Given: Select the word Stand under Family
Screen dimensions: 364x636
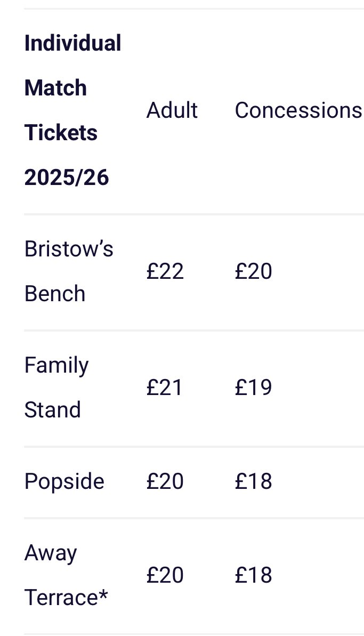Looking at the screenshot, I should tap(53, 410).
